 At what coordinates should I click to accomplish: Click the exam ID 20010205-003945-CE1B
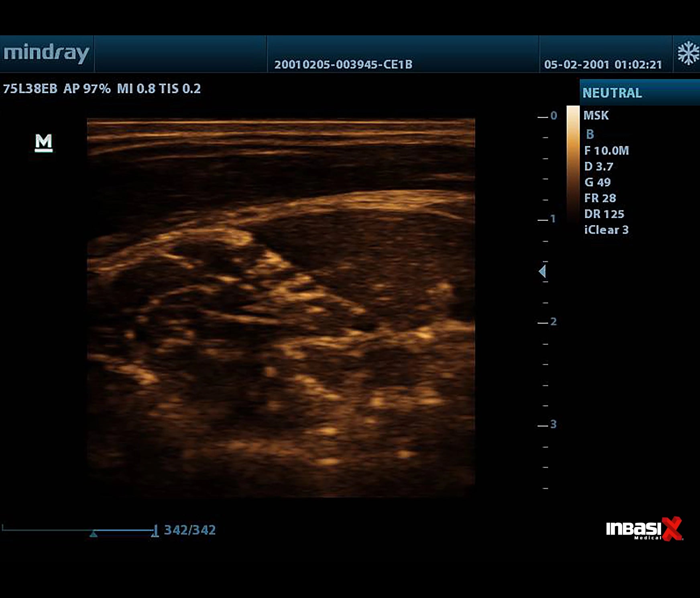coord(343,64)
